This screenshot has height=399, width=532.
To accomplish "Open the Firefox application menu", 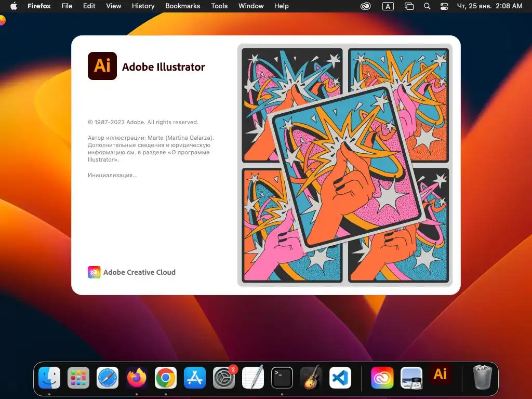I will tap(39, 6).
